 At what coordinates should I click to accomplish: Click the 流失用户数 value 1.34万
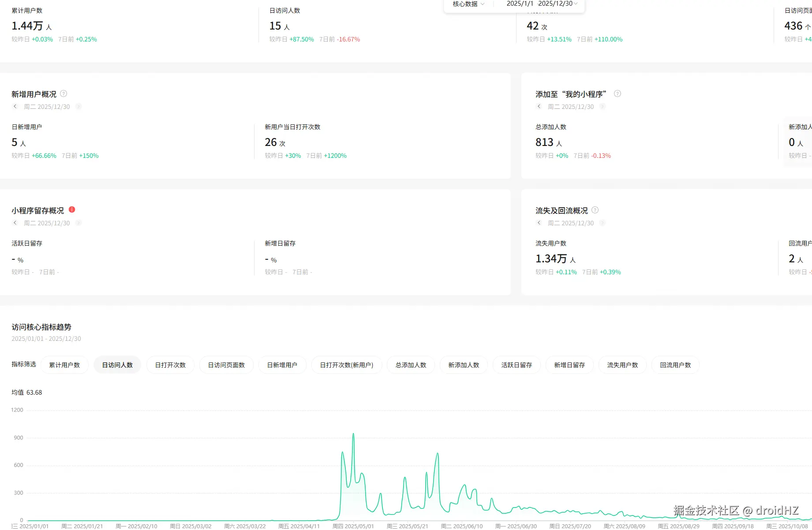coord(556,259)
